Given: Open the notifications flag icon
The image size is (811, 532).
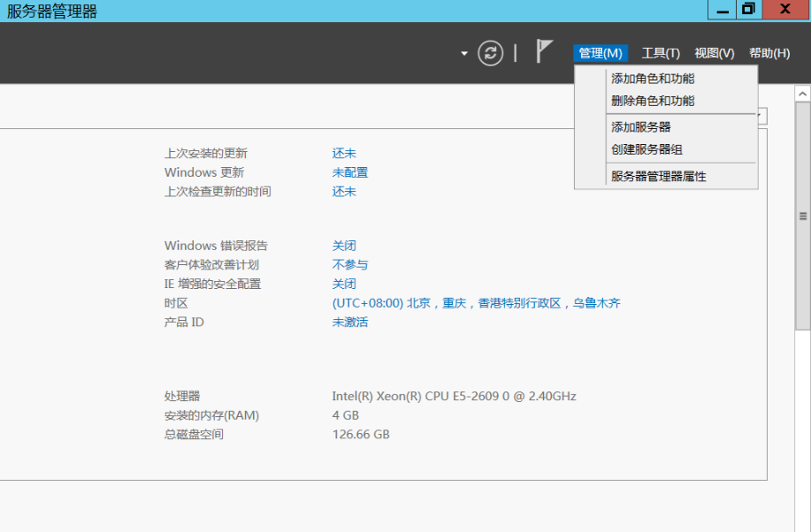Looking at the screenshot, I should 545,52.
